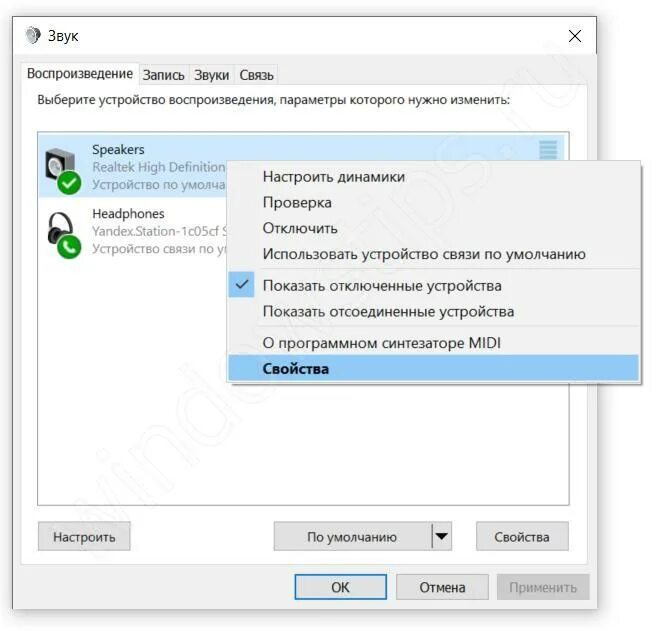Open the 'Звуки' tab
663x631 pixels.
pos(211,75)
